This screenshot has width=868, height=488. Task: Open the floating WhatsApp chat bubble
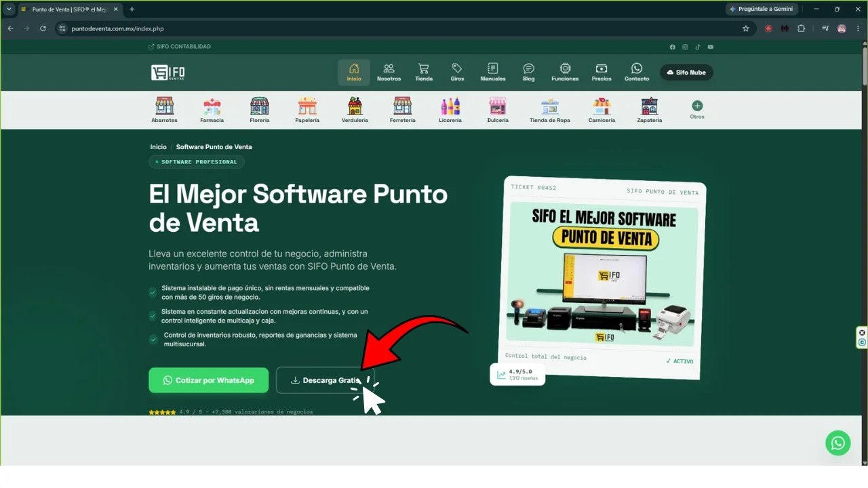pos(838,443)
